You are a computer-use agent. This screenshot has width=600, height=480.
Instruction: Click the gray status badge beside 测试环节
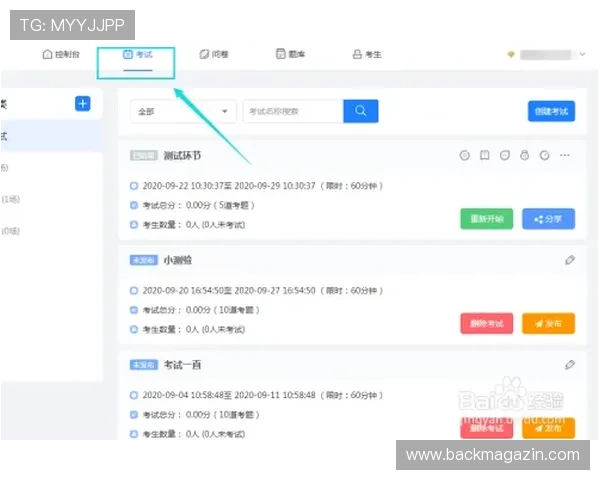[144, 155]
